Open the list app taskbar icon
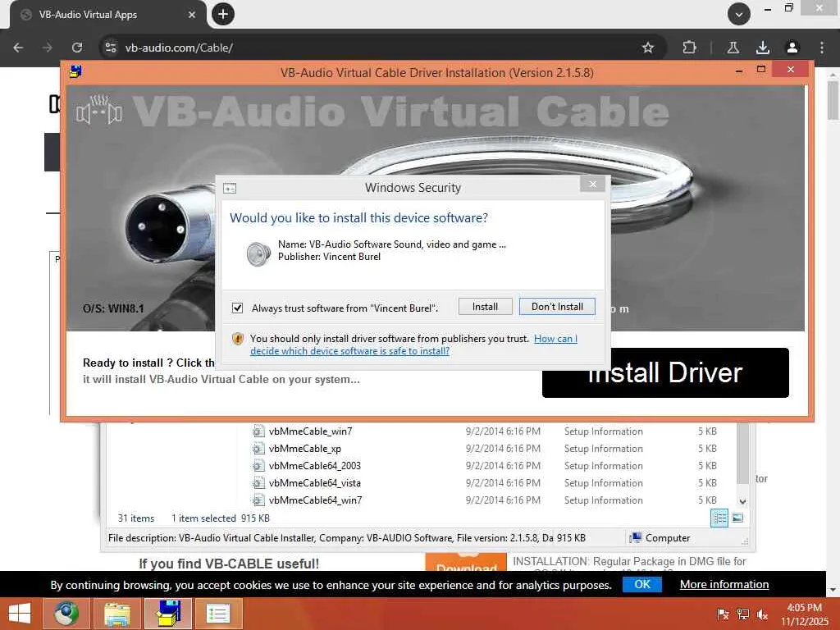 218,614
